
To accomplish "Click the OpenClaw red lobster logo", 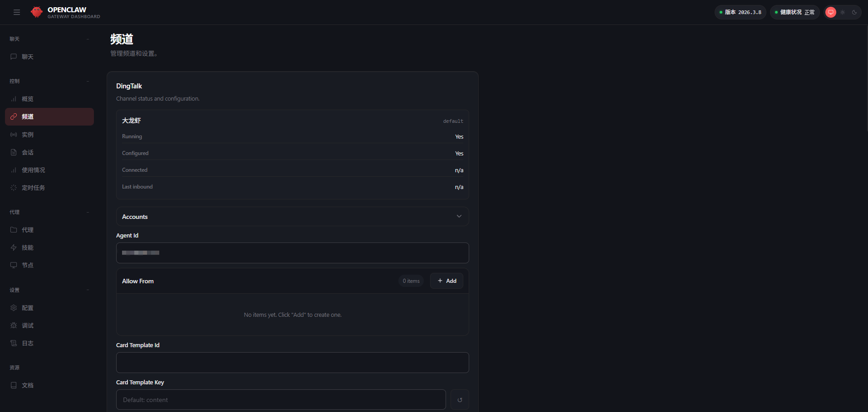I will point(37,12).
